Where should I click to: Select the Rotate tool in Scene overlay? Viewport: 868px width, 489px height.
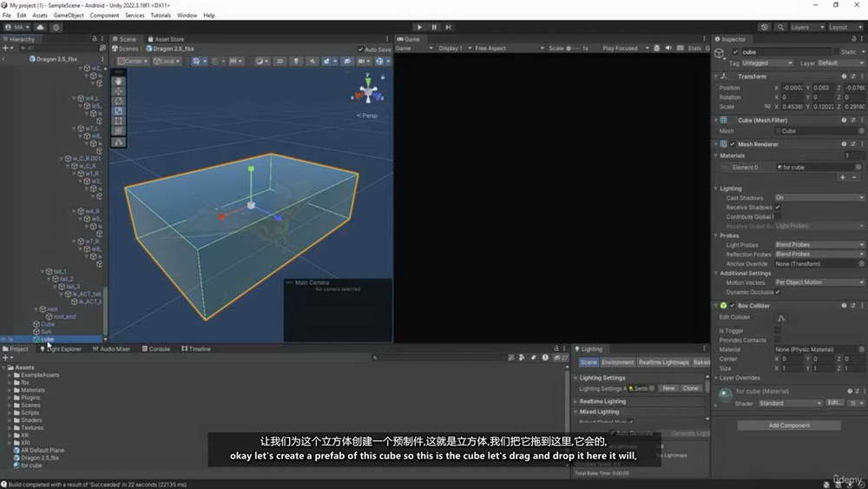point(118,102)
